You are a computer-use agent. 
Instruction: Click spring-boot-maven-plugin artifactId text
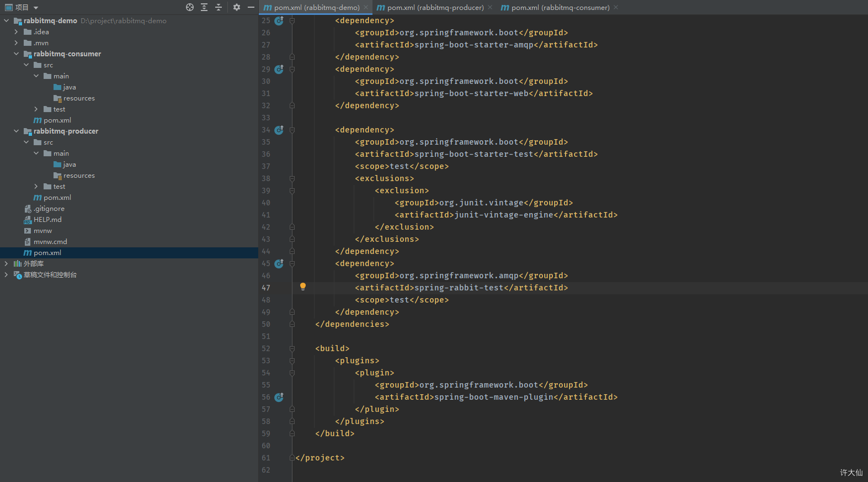(x=494, y=397)
